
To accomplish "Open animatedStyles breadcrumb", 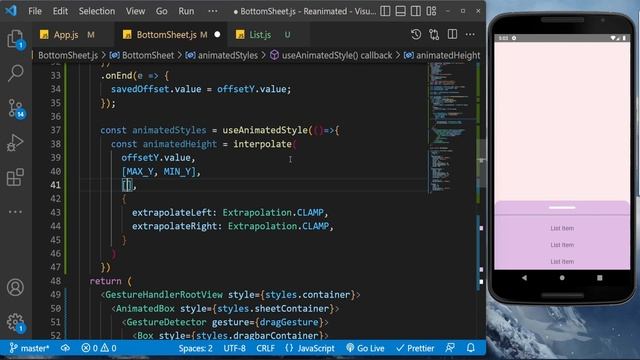I will 222,55.
